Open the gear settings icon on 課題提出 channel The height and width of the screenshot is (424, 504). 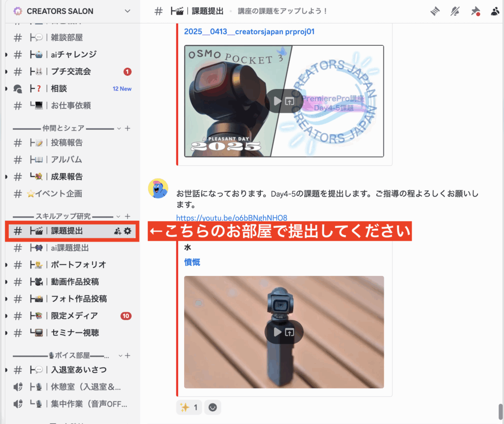(127, 231)
